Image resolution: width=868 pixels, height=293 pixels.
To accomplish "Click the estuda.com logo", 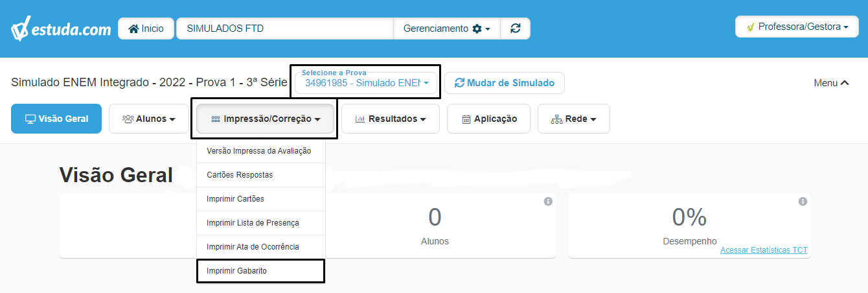I will 60,29.
